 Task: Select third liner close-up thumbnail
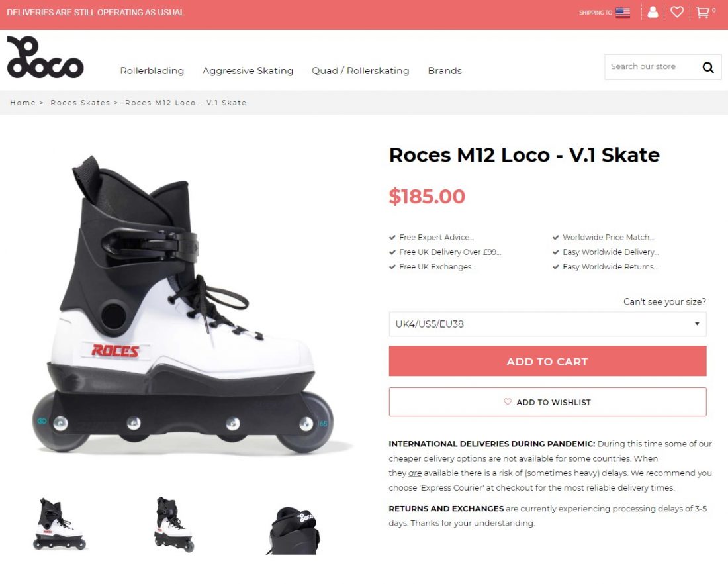[295, 530]
